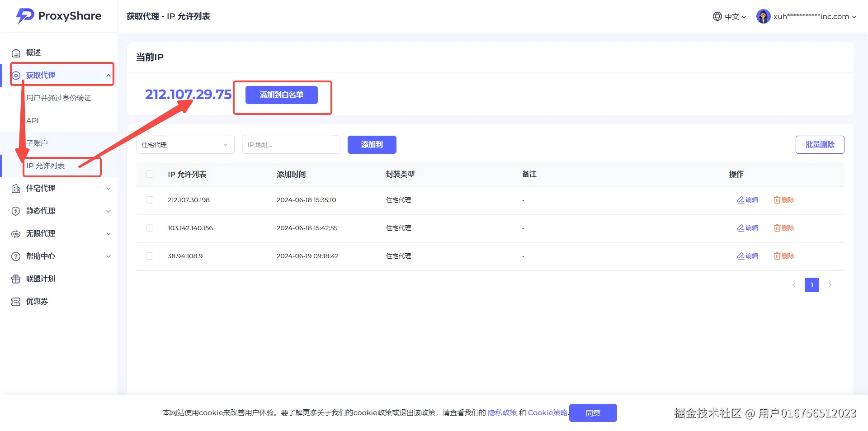Collapse the 获取代理 menu section
868x431 pixels.
[x=108, y=75]
